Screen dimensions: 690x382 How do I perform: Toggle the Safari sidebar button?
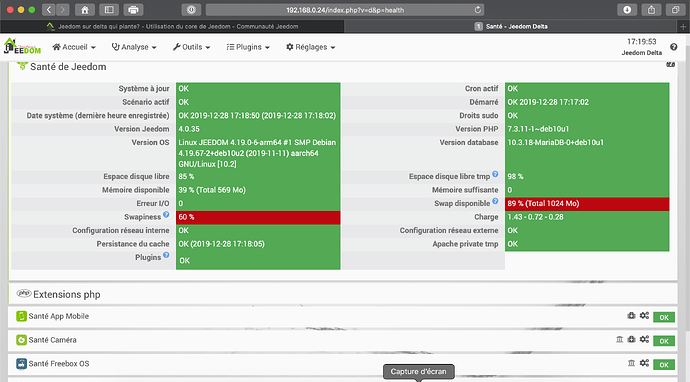[109, 10]
